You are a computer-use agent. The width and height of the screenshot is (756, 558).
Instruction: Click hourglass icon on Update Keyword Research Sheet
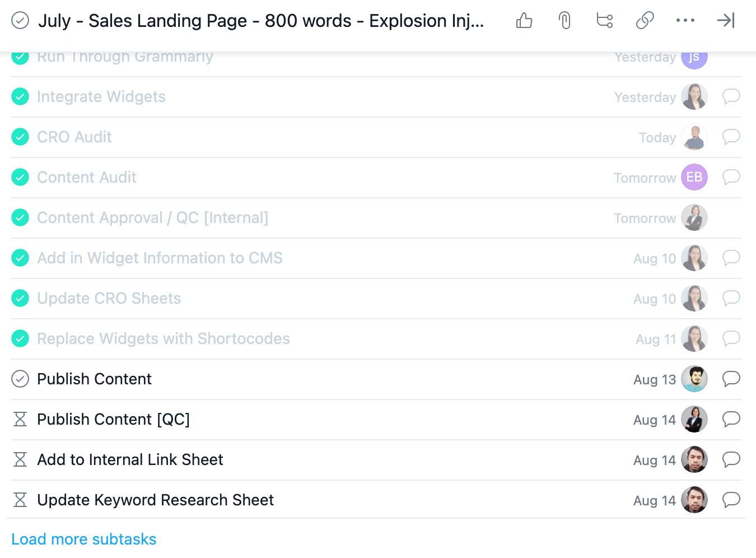pos(20,500)
